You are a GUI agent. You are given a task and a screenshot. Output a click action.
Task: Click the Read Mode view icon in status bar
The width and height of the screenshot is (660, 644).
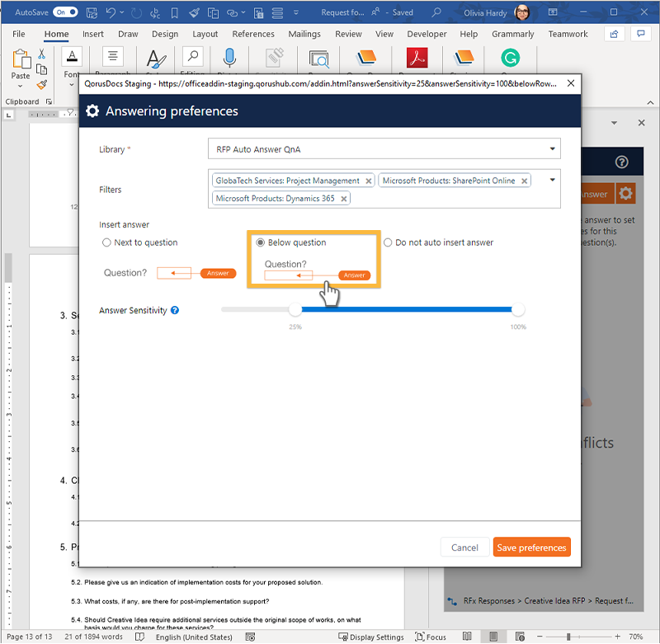coord(467,637)
